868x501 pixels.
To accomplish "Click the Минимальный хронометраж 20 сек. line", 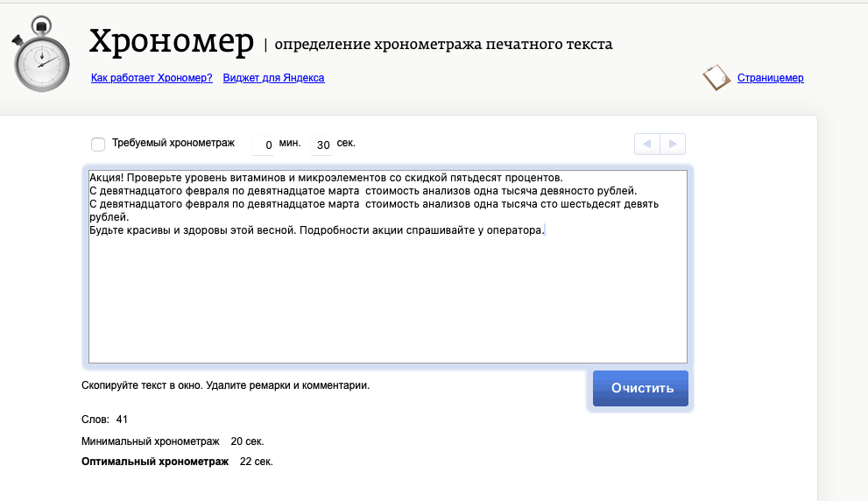I will pos(173,441).
